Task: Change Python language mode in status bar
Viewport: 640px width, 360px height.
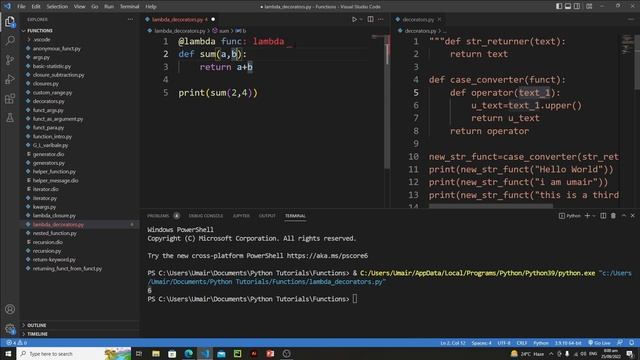Action: pyautogui.click(x=541, y=343)
